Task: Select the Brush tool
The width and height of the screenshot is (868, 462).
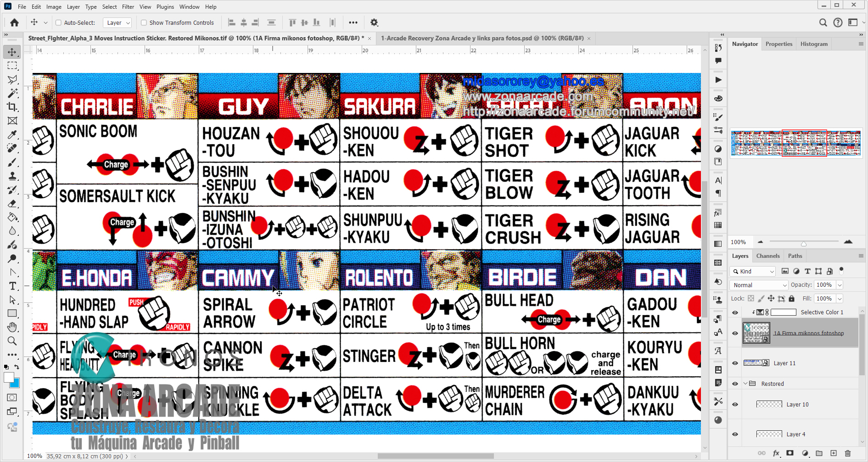Action: pos(12,162)
